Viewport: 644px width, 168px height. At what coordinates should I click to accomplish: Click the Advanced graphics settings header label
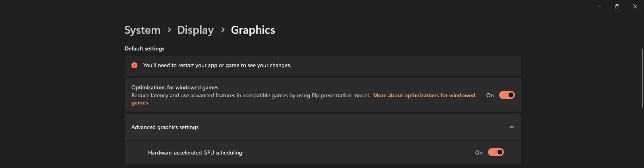pyautogui.click(x=165, y=127)
